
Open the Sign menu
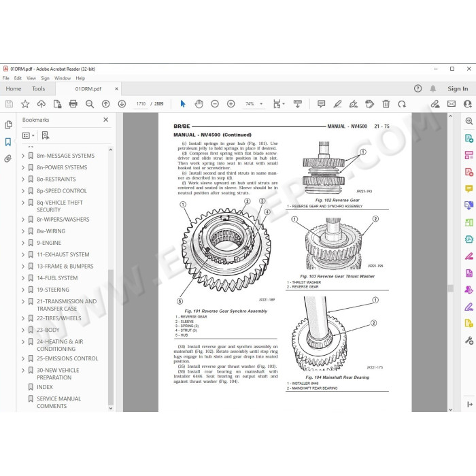pos(46,78)
